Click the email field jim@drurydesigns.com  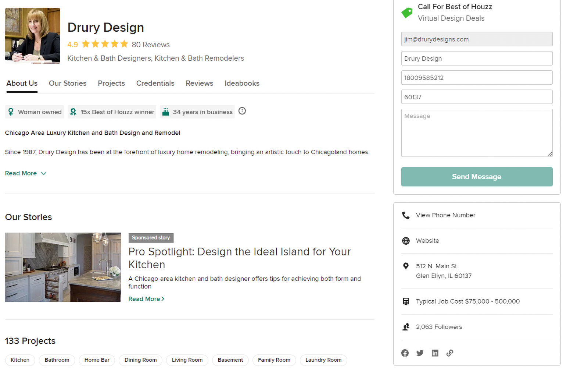[x=477, y=39]
